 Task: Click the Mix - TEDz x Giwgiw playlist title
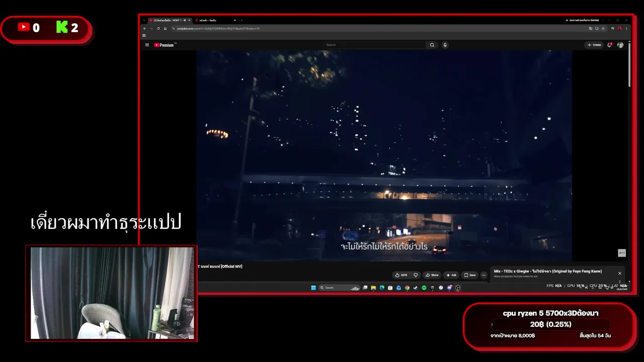[x=548, y=271]
